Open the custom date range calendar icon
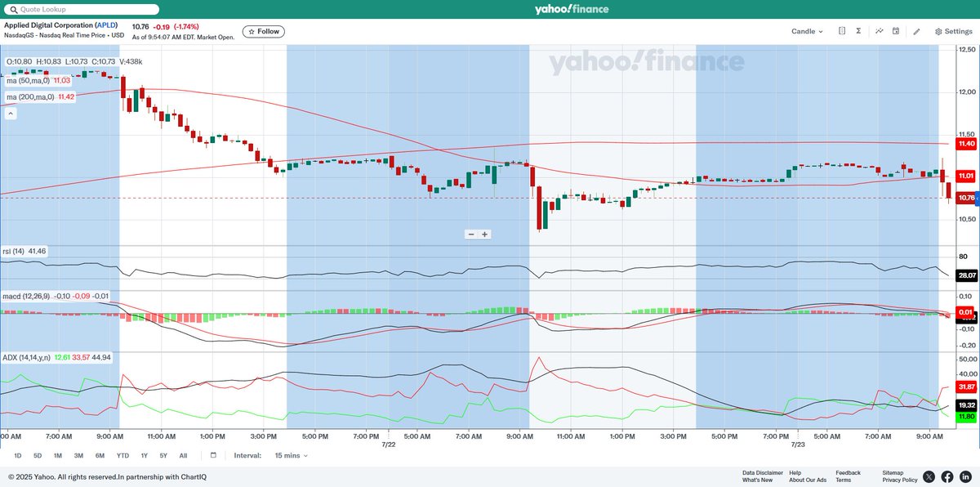 (x=213, y=455)
